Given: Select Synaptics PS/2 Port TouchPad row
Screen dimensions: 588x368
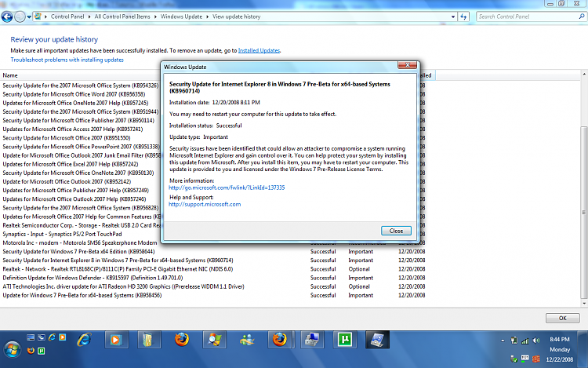Looking at the screenshot, I should (x=62, y=234).
